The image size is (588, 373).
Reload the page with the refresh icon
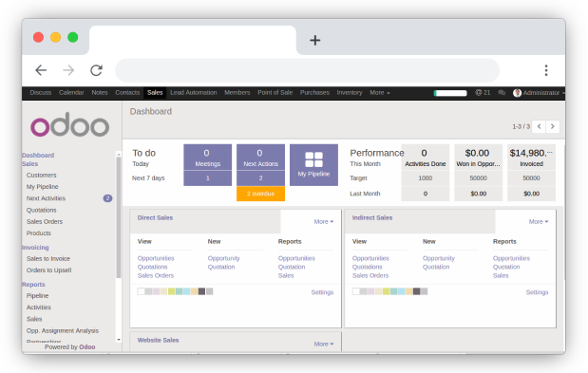[96, 70]
